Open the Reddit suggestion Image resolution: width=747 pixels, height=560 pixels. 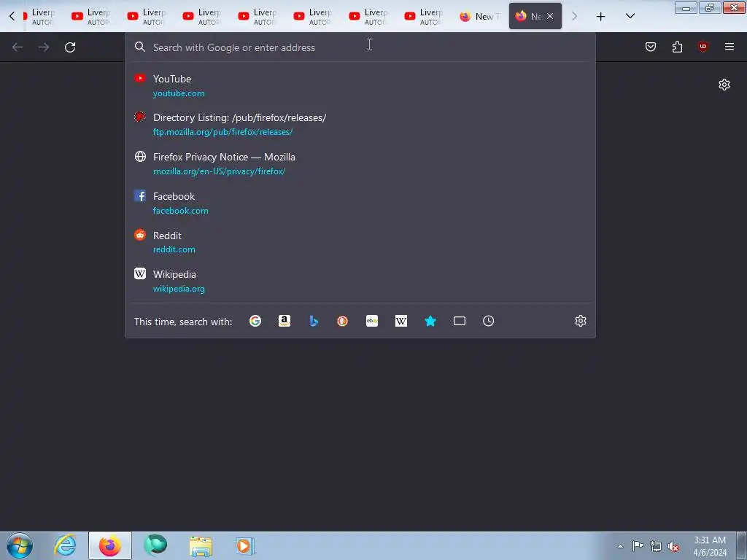click(x=360, y=242)
